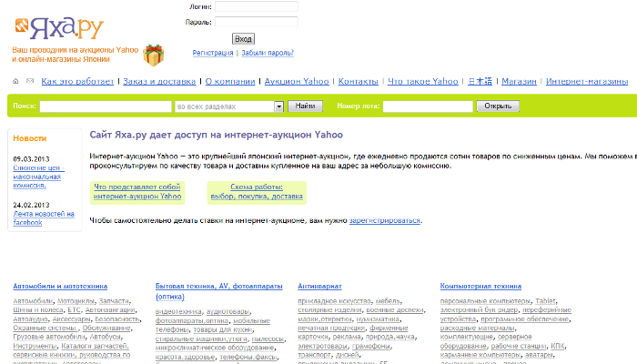This screenshot has height=364, width=637.
Task: Open the Забыли пароль? link
Action: click(x=268, y=53)
